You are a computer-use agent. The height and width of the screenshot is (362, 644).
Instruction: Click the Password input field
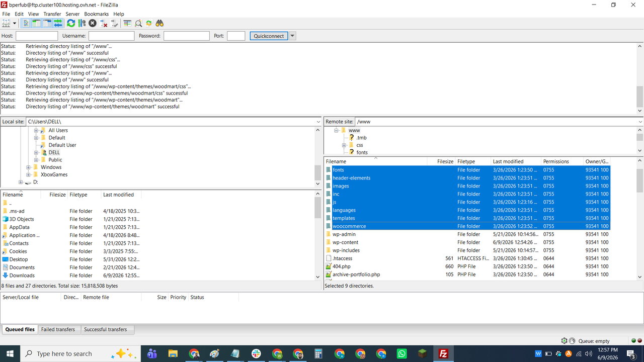coord(187,36)
